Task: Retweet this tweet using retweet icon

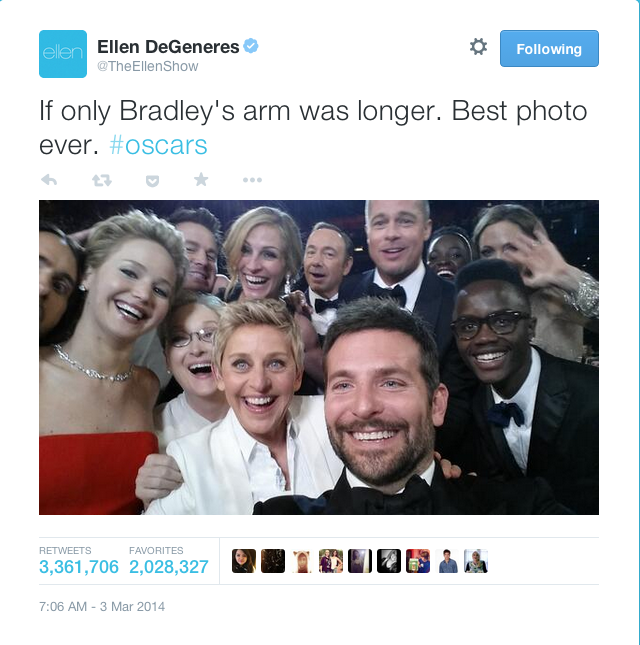Action: (102, 180)
